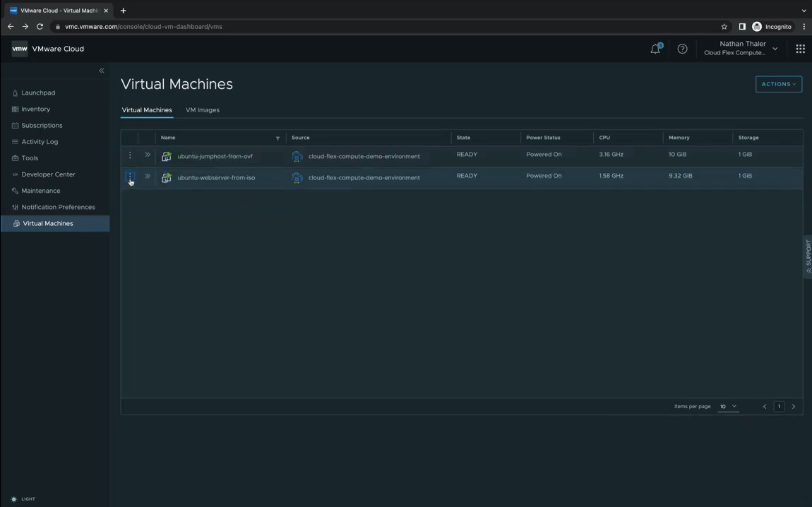Open Tools sidebar item
The height and width of the screenshot is (507, 812).
pyautogui.click(x=30, y=158)
